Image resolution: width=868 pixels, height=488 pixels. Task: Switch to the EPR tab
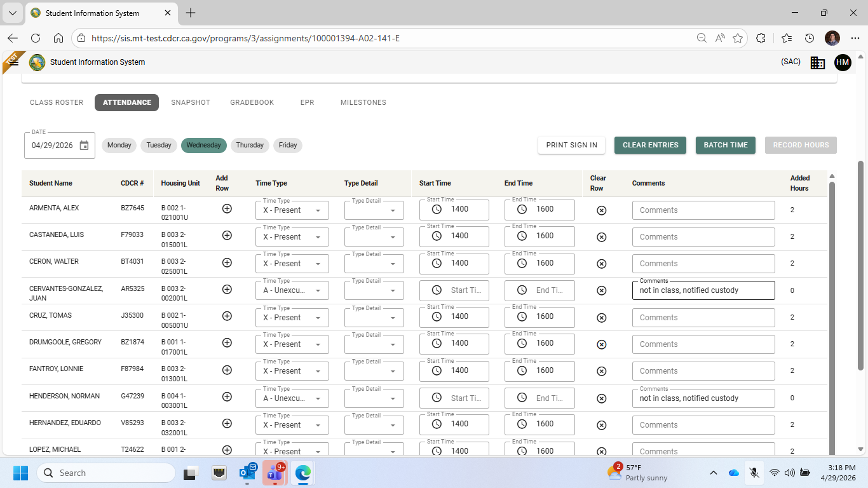coord(308,102)
